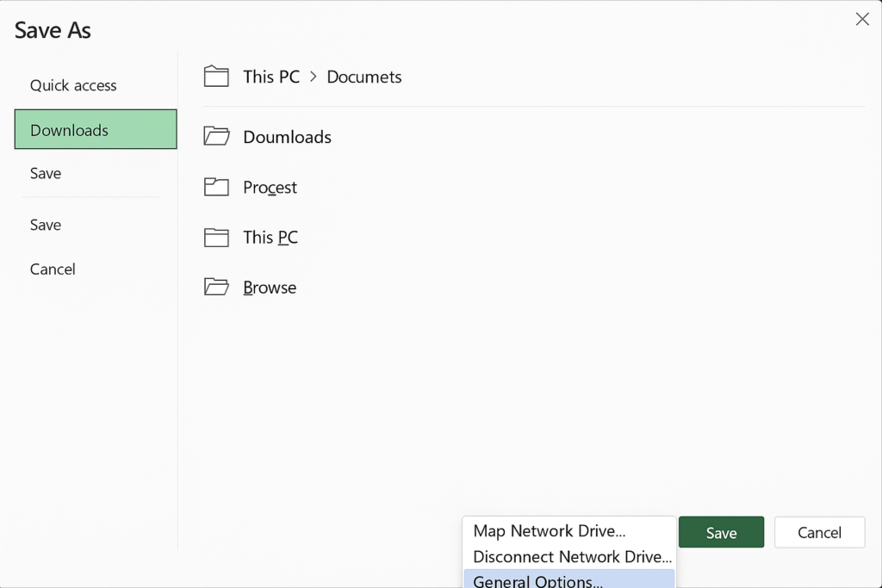Select the Documets breadcrumb segment

[363, 77]
